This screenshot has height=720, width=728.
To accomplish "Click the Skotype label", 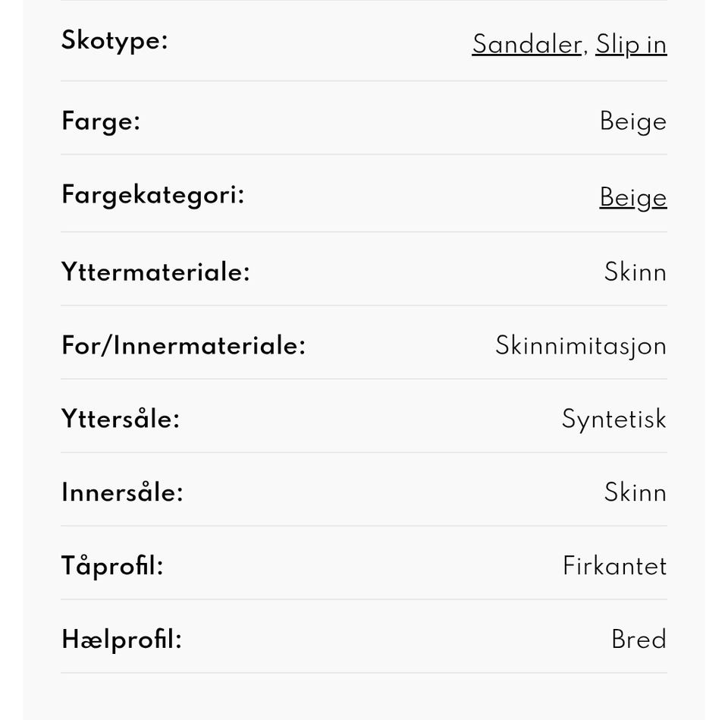I will coord(114,40).
